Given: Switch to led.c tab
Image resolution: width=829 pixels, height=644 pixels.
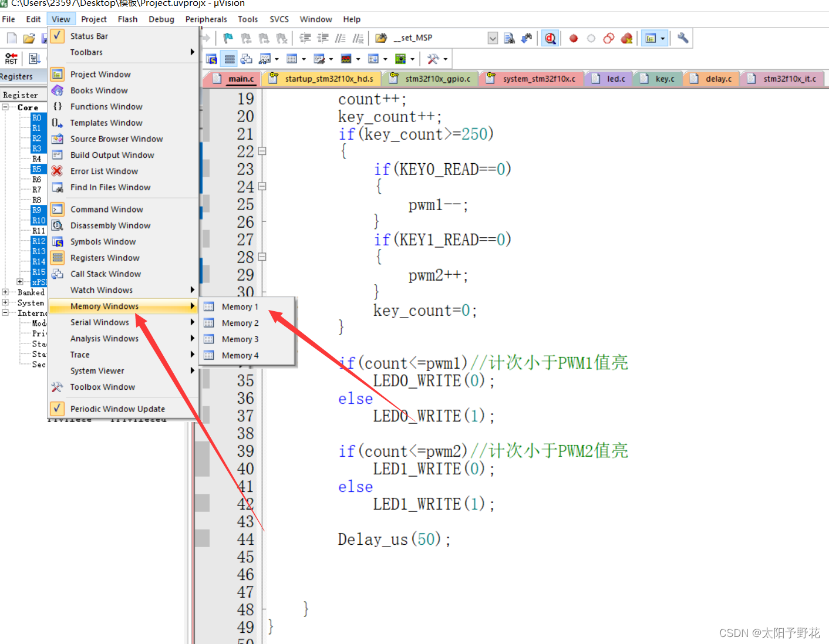Looking at the screenshot, I should 609,79.
